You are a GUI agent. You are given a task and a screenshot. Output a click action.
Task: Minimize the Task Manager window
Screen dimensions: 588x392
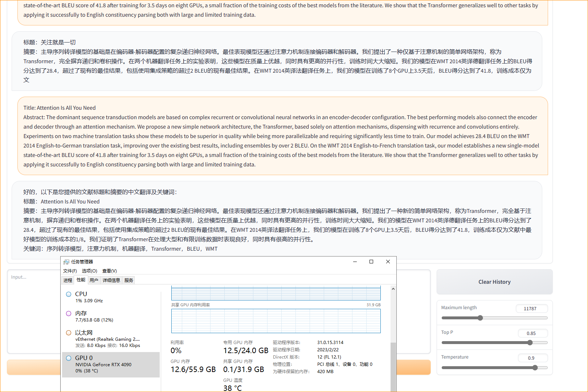pyautogui.click(x=355, y=262)
